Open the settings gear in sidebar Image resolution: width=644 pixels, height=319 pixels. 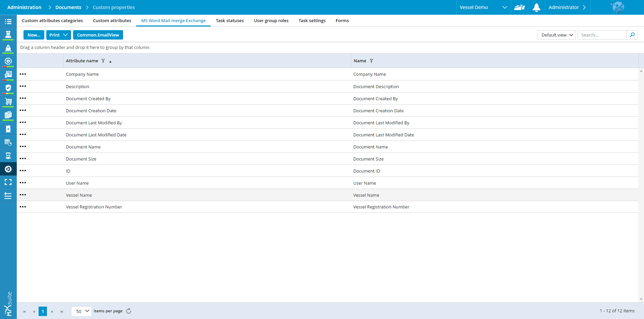[8, 169]
